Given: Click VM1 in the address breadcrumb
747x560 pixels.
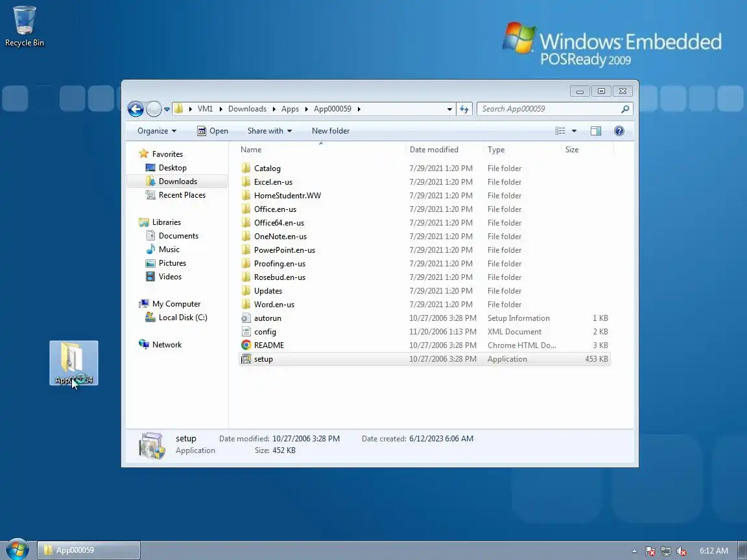Looking at the screenshot, I should [x=205, y=109].
